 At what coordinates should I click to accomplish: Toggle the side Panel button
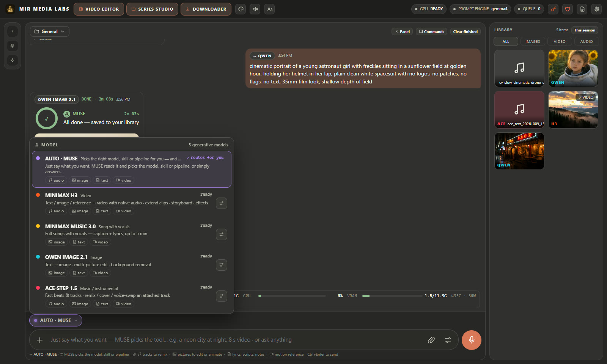pyautogui.click(x=402, y=32)
